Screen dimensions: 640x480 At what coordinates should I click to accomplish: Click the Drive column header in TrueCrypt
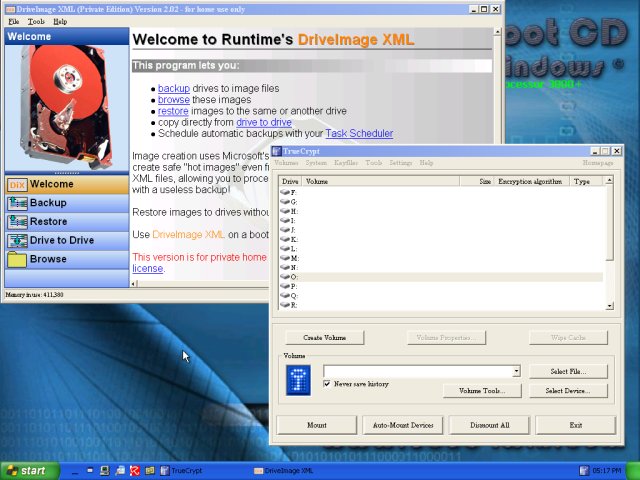[291, 181]
